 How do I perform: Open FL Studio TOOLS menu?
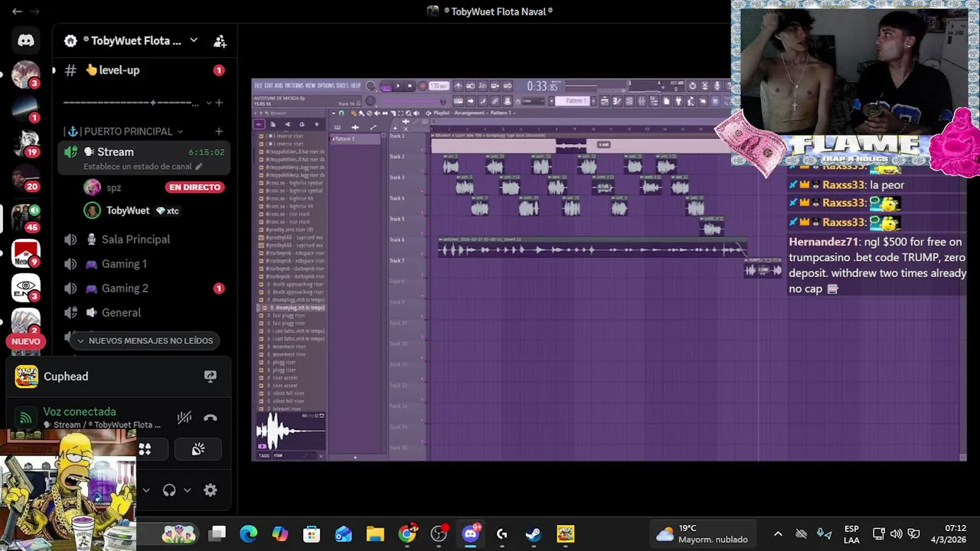(342, 85)
